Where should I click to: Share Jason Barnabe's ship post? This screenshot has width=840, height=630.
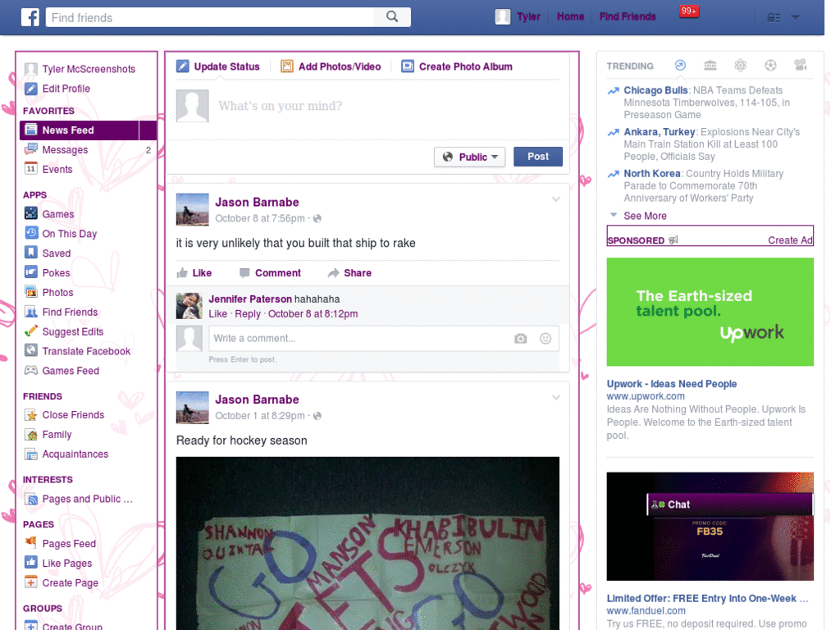point(349,272)
